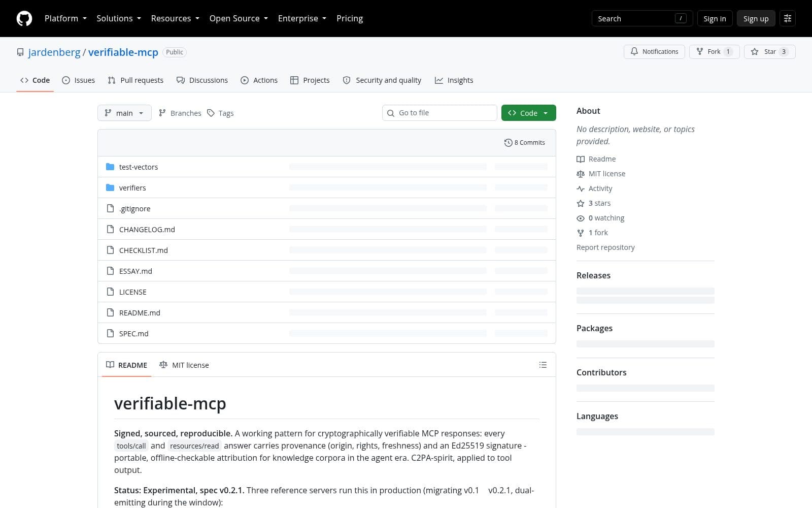Star this repository
The width and height of the screenshot is (812, 508).
(769, 52)
